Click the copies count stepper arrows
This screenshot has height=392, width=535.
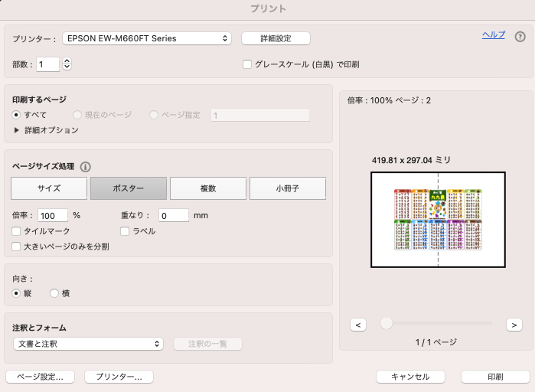[67, 64]
